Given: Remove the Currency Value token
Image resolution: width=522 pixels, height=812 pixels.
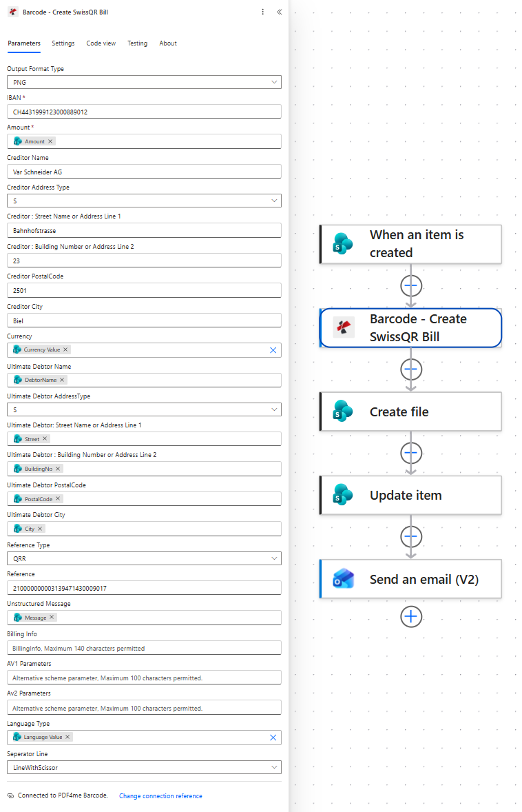Looking at the screenshot, I should pos(65,349).
